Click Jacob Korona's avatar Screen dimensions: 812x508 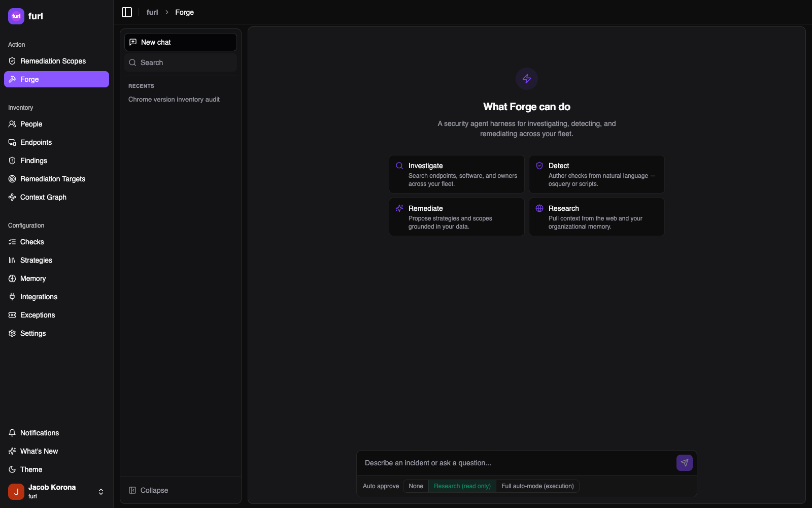click(16, 492)
